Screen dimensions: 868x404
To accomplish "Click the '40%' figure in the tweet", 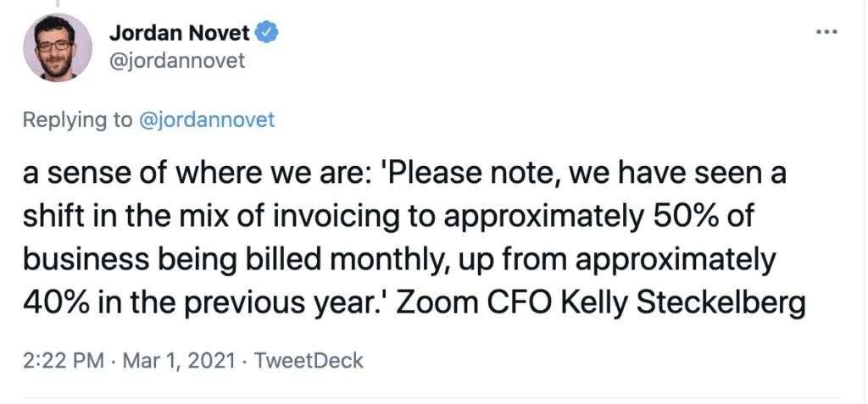I will (x=55, y=304).
